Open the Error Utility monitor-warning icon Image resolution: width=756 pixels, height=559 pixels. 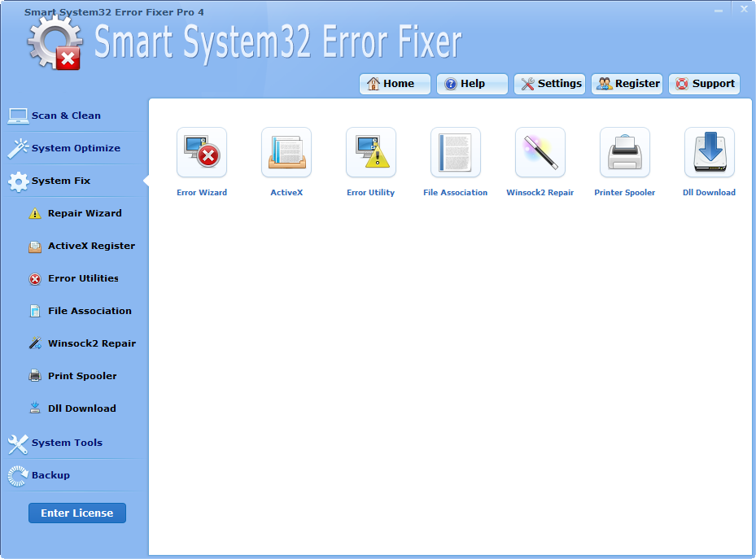[371, 152]
